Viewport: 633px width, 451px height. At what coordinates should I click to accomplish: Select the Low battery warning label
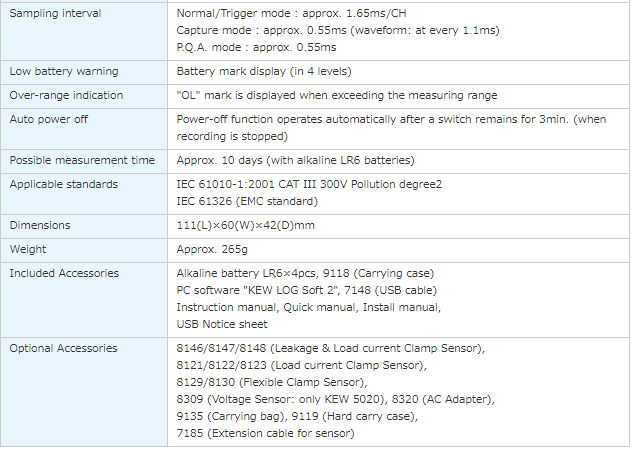[x=64, y=72]
